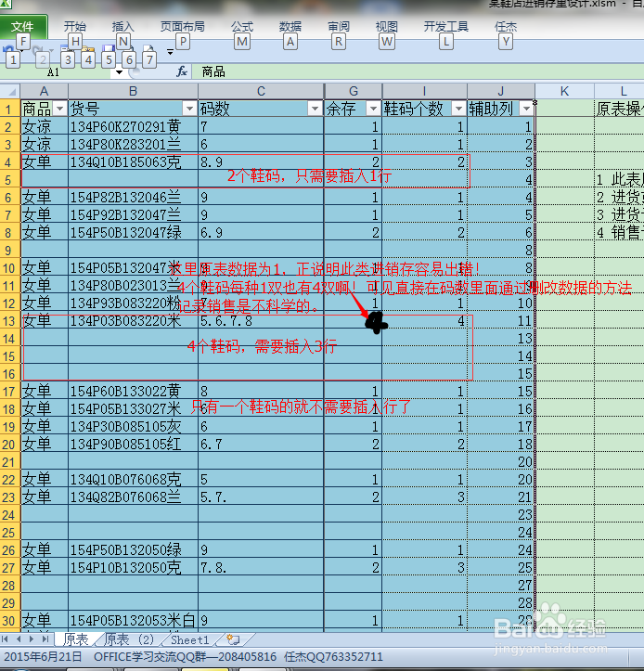Switch to the 数据 ribbon tab

(290, 27)
